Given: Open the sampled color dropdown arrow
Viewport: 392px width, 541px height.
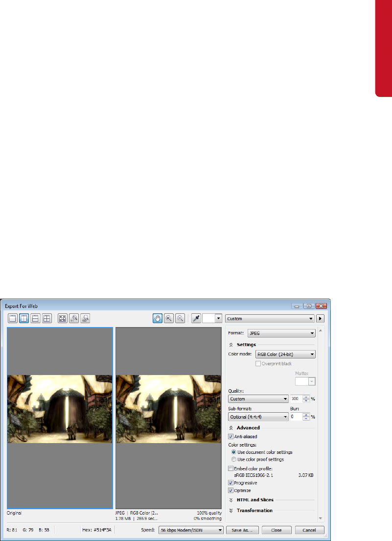Looking at the screenshot, I should tap(219, 318).
